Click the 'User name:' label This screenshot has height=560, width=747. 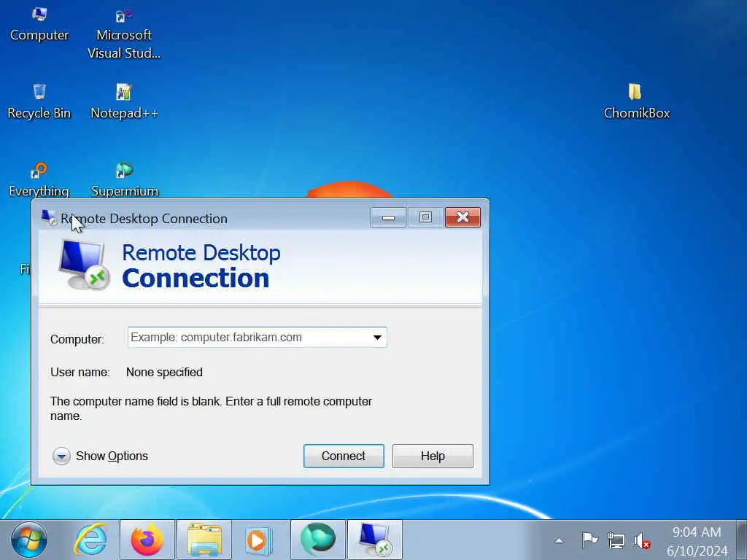[x=80, y=372]
